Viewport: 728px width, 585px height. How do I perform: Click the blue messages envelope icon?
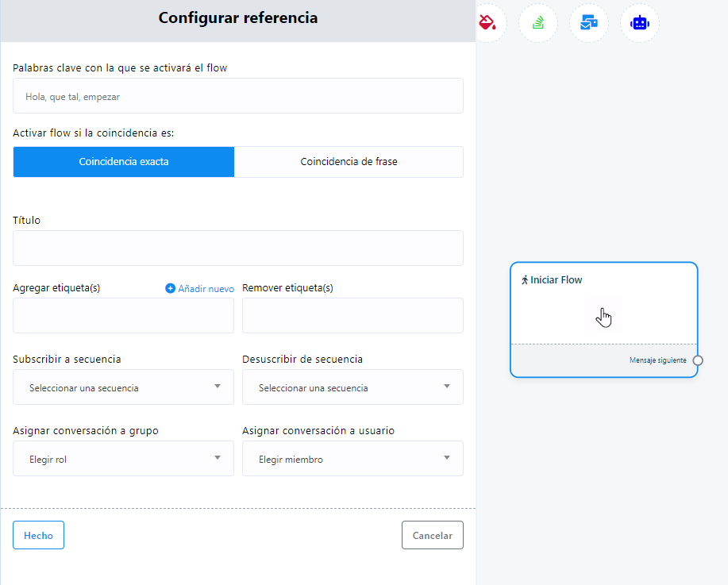click(x=589, y=22)
